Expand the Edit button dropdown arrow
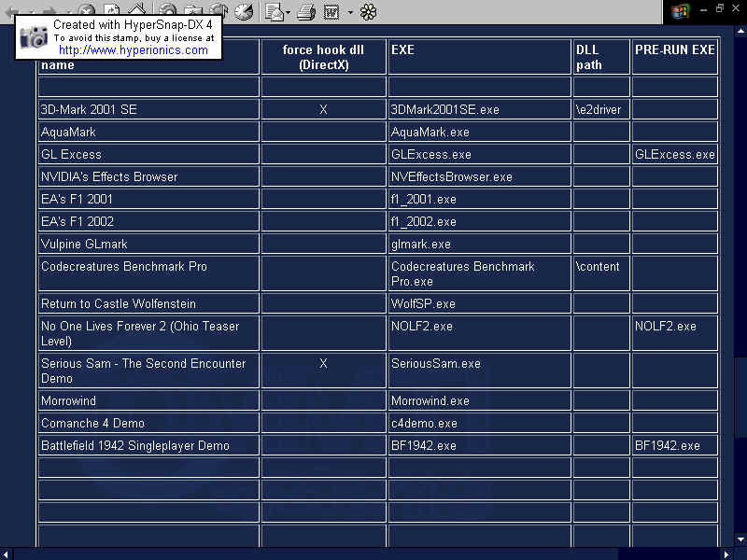 (350, 12)
